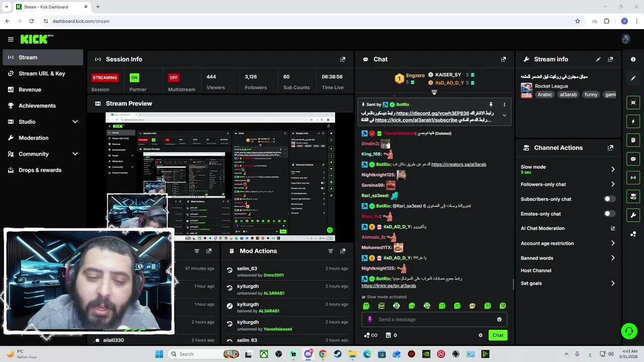
Task: Toggle Session Info panel from right sidebar
Action: tap(633, 177)
